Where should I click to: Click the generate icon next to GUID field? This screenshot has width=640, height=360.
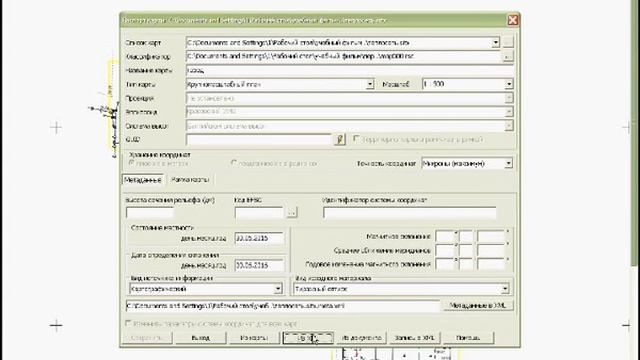coord(340,140)
